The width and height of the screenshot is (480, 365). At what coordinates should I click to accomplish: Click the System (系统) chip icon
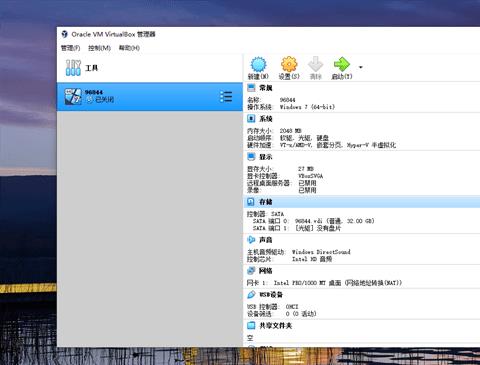(x=251, y=118)
